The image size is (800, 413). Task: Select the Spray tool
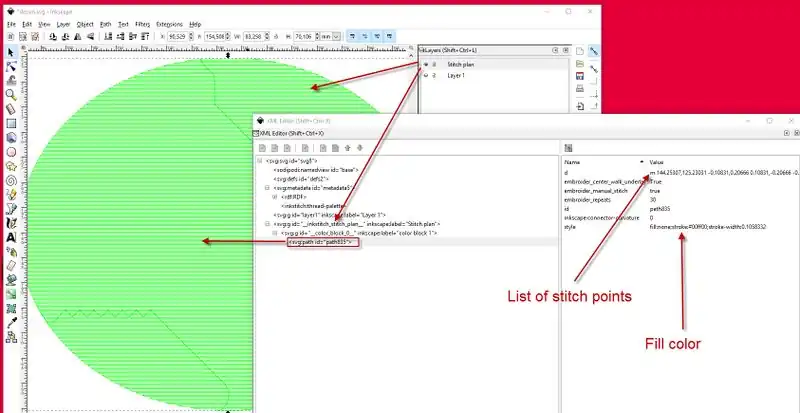click(11, 252)
